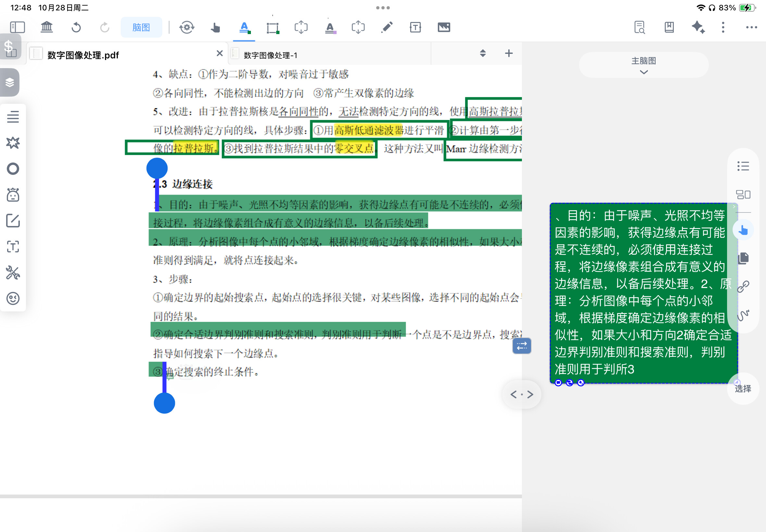
Task: Select the text box tool
Action: click(x=415, y=27)
